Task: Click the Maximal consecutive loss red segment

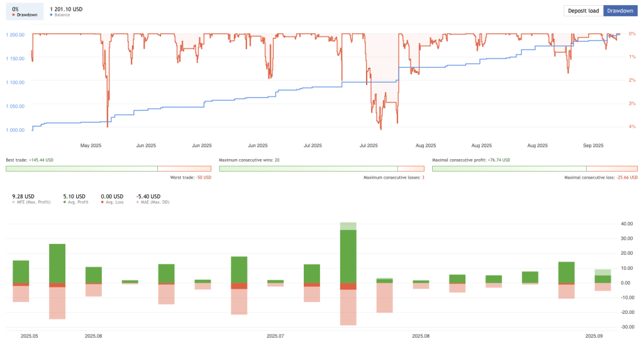Action: (x=611, y=168)
